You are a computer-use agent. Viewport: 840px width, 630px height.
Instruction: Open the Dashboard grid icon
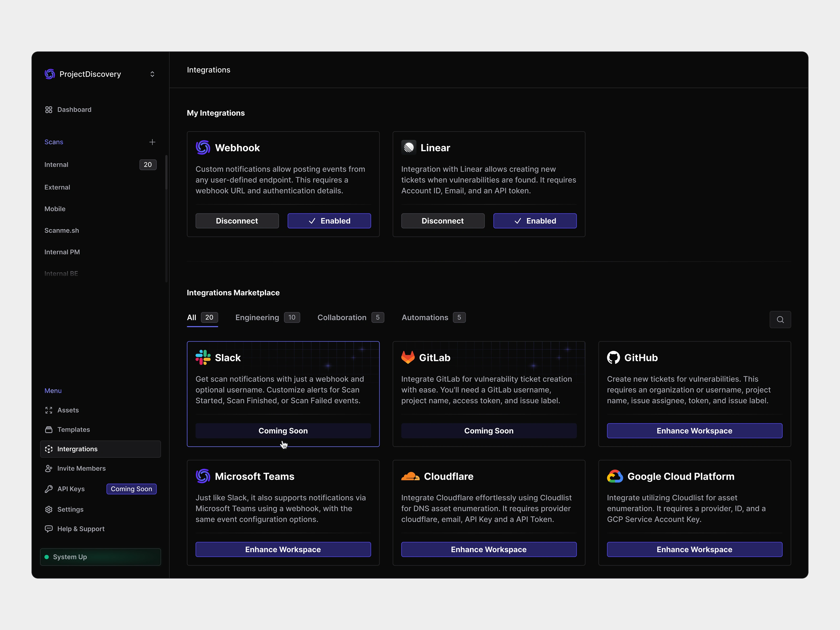coord(49,110)
